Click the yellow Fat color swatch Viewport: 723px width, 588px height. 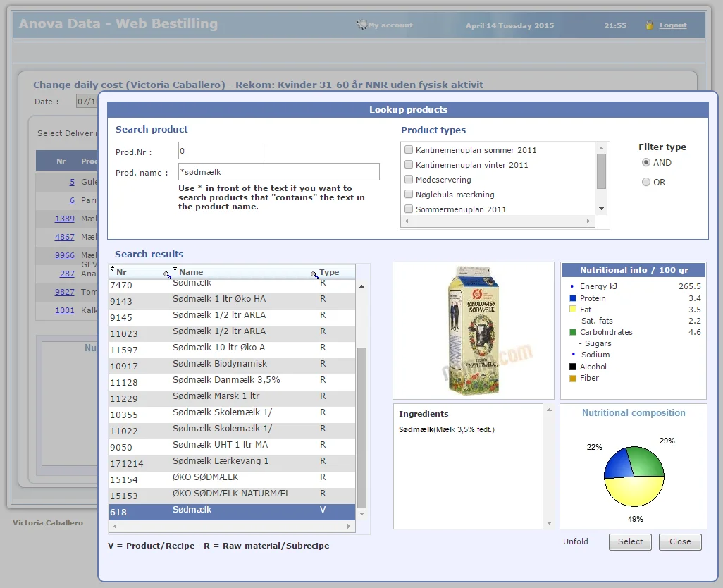(x=573, y=310)
